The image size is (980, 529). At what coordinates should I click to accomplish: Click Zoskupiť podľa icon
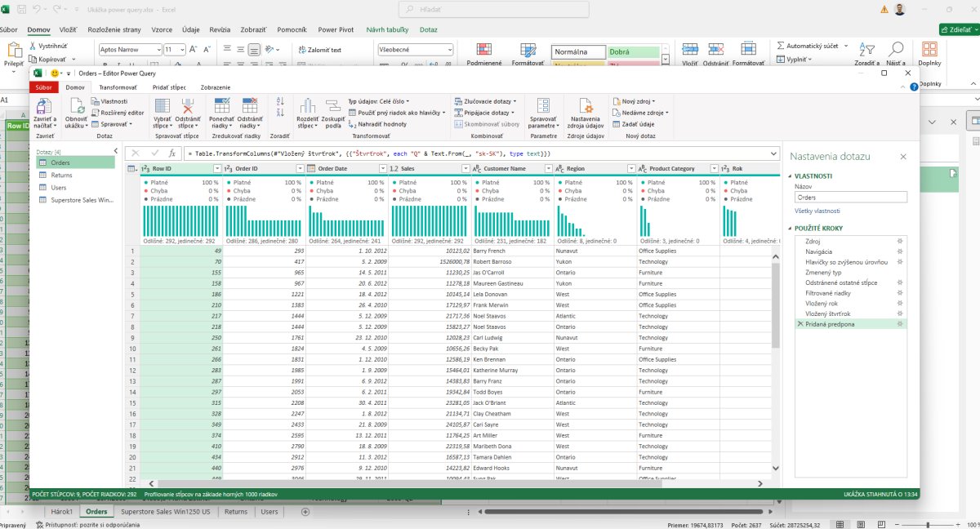(333, 106)
